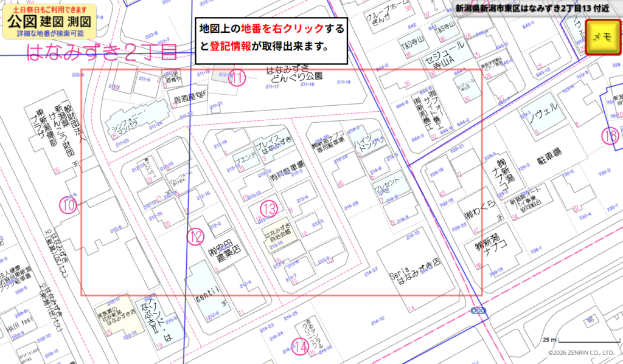
Task: Select block marker circled 14
Action: [x=300, y=347]
